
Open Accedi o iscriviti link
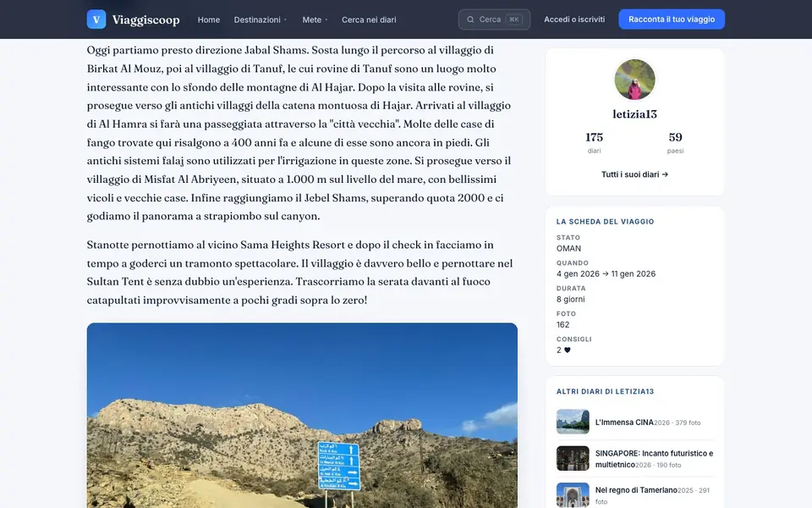(574, 19)
